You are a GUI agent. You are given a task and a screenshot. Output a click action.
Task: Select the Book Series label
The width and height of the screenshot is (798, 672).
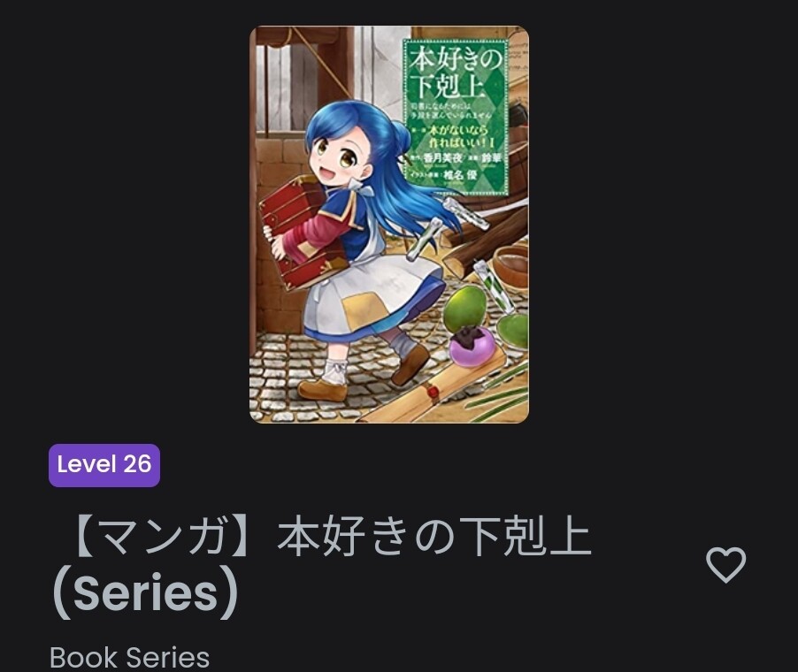click(130, 657)
